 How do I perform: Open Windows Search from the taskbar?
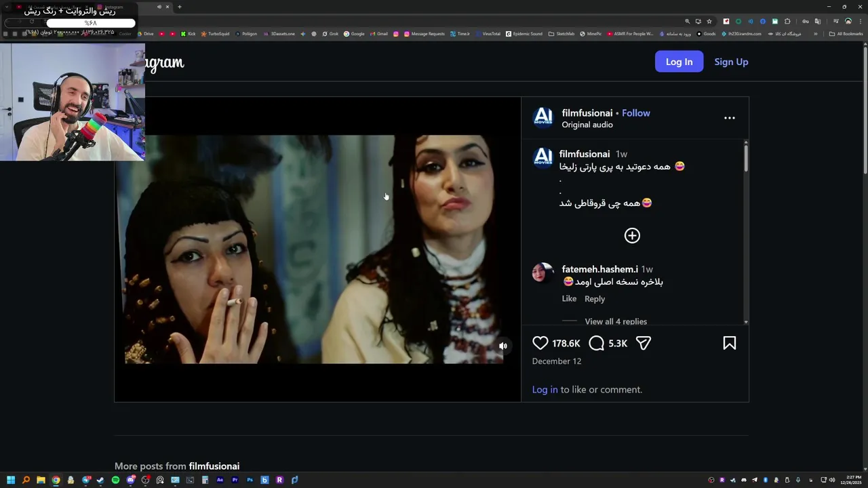tap(26, 480)
